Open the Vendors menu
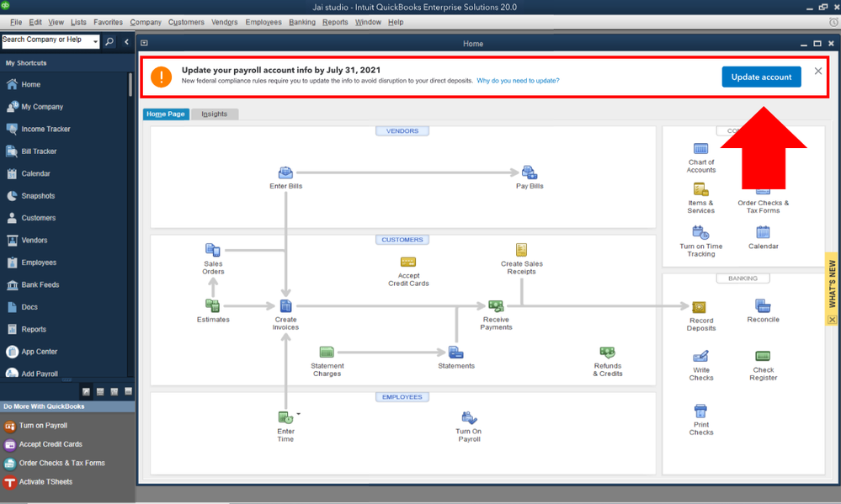This screenshot has width=841, height=504. coord(224,22)
